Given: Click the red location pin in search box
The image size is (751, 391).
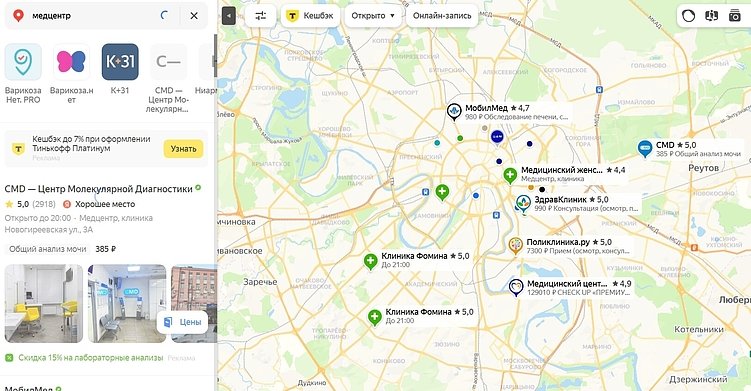Looking at the screenshot, I should click(18, 16).
